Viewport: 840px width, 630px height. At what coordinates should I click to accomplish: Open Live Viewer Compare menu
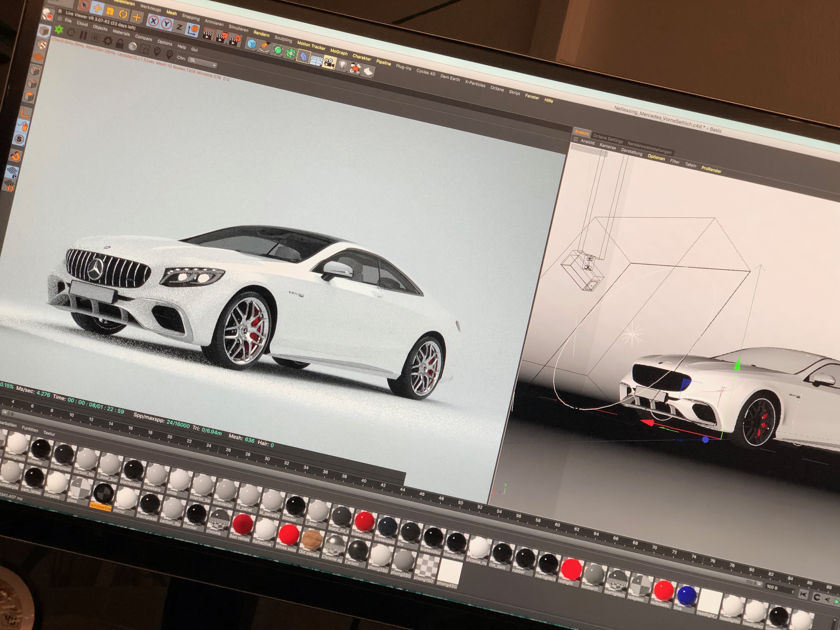[x=143, y=37]
